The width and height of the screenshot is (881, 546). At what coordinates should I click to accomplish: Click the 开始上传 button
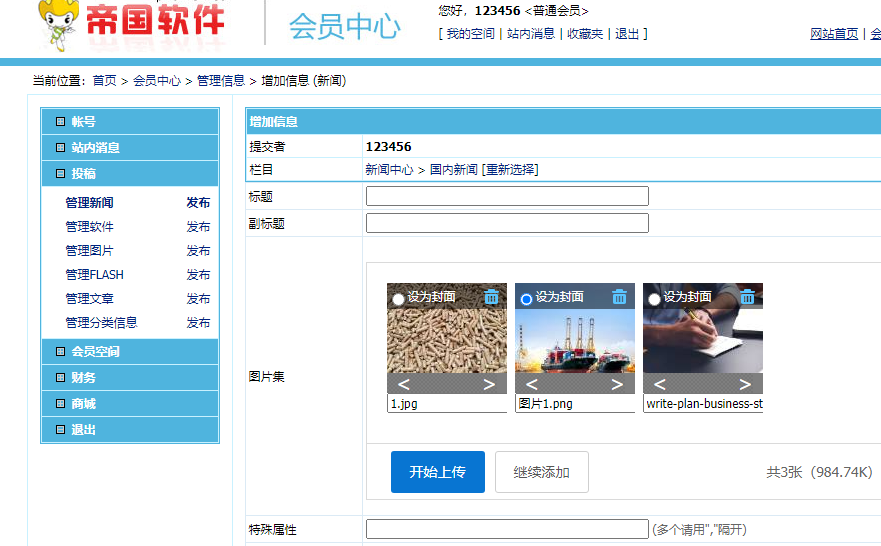click(437, 472)
